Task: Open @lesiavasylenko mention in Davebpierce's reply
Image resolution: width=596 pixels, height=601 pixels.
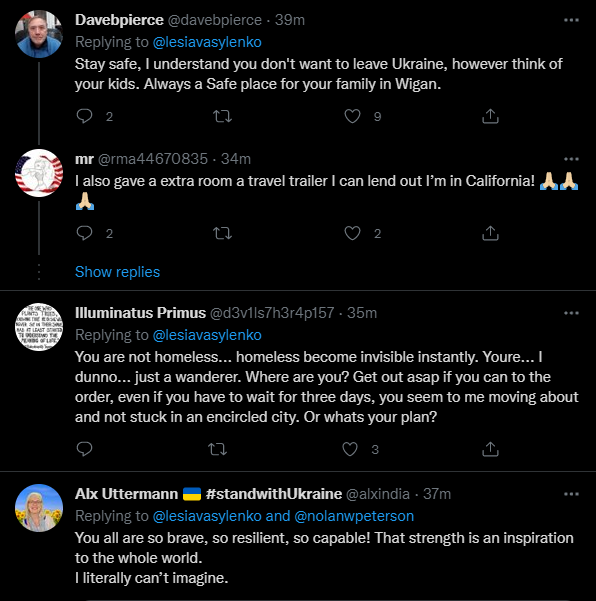Action: pos(207,42)
